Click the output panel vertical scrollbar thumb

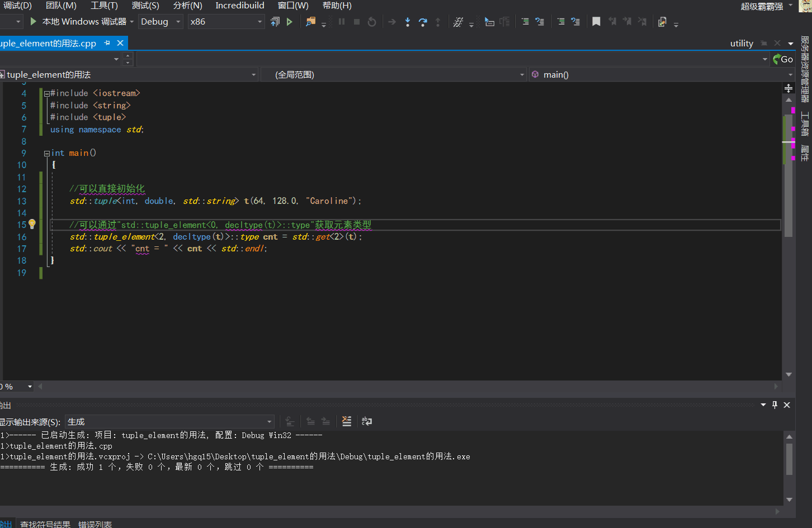pos(789,459)
